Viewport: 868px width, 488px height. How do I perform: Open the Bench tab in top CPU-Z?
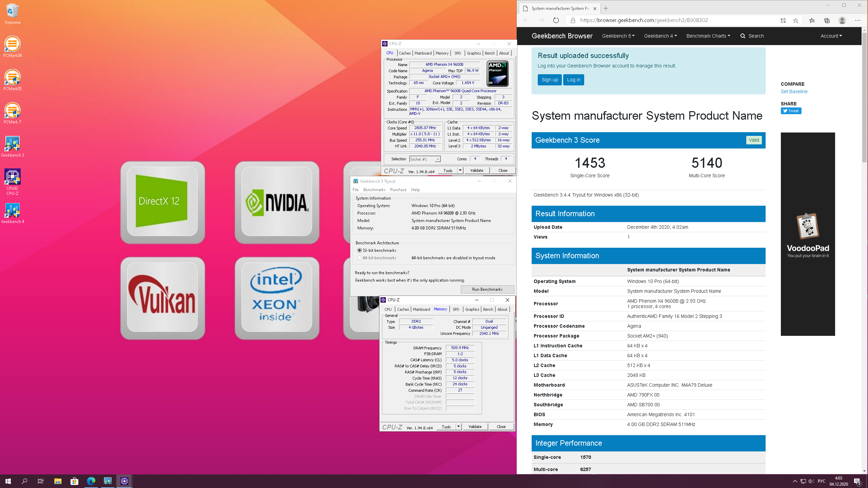click(490, 53)
